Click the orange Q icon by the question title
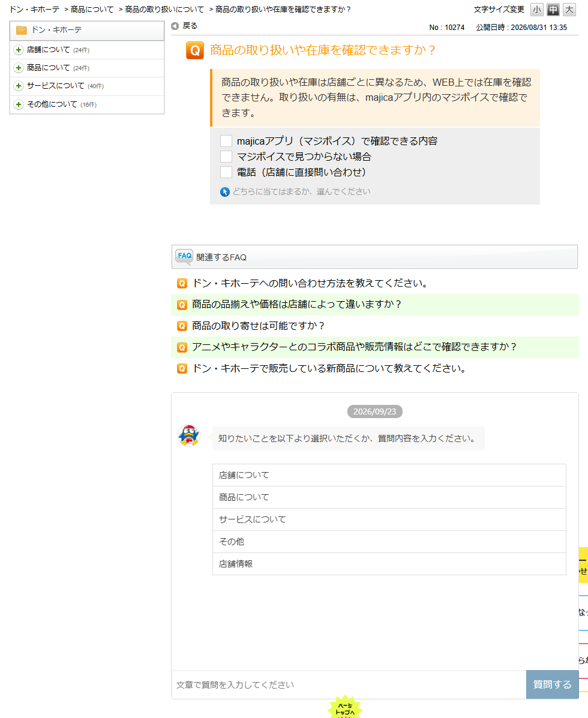The width and height of the screenshot is (588, 718). [195, 50]
